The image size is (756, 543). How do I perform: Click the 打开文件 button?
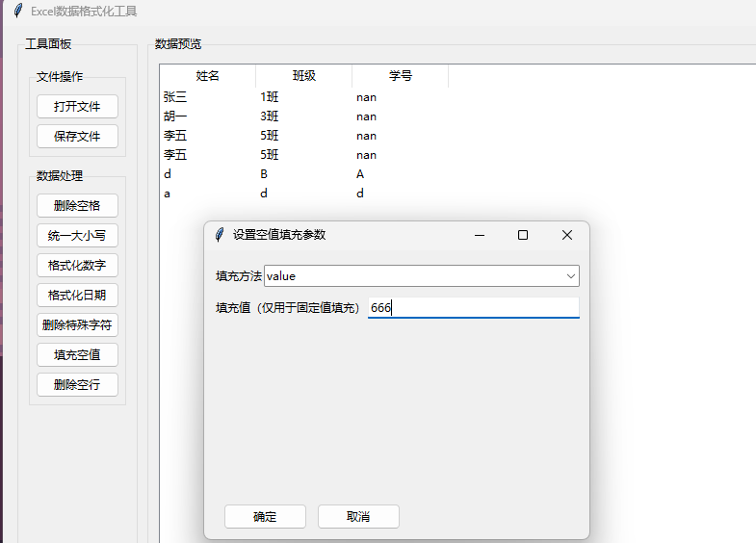click(77, 107)
